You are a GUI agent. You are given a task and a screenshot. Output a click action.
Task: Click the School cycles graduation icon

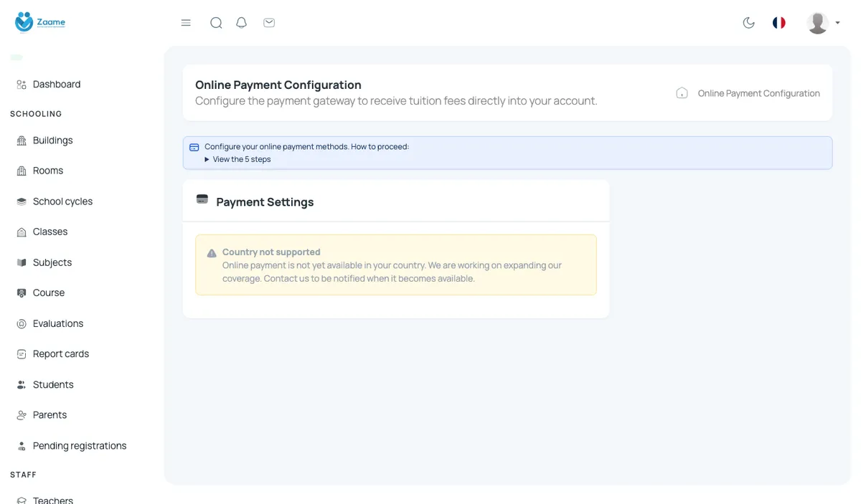(22, 201)
